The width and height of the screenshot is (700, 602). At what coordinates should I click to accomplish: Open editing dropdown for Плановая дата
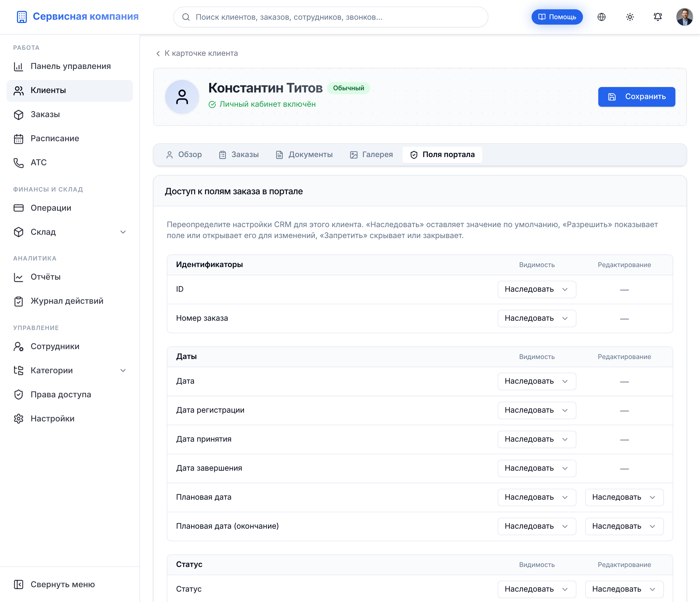624,497
